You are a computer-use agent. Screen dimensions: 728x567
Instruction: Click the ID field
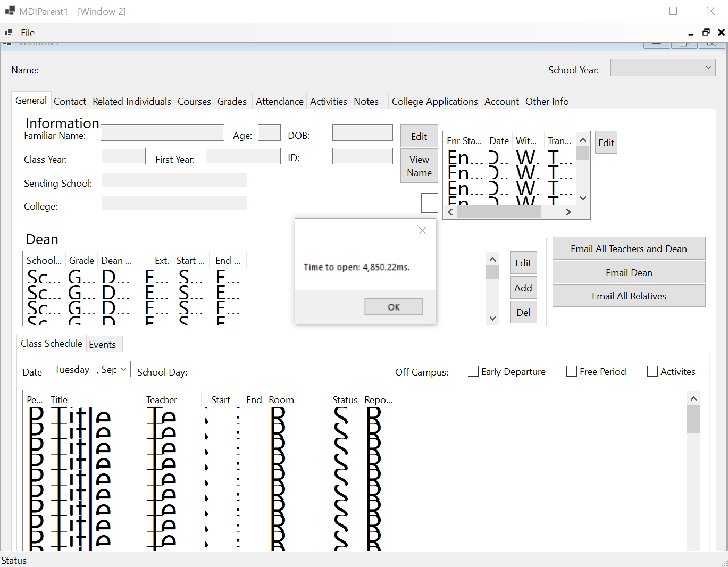(x=363, y=156)
